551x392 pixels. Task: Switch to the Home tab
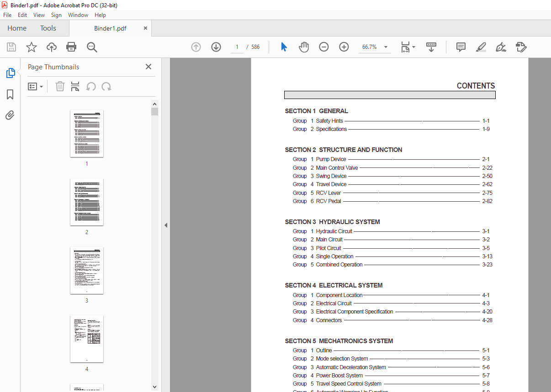pyautogui.click(x=17, y=28)
